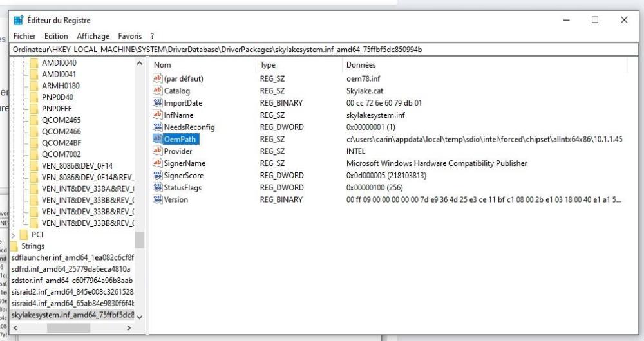Select the StatusFlags DWORD value icon
This screenshot has height=341, width=644.
[157, 187]
